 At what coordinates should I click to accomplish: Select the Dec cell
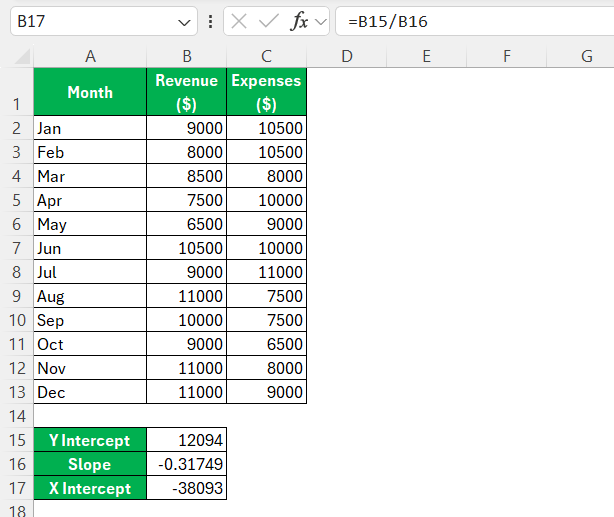click(90, 392)
